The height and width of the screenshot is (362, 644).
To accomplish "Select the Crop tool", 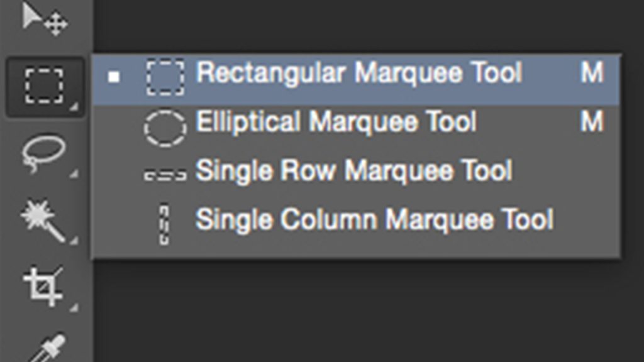I will [43, 287].
